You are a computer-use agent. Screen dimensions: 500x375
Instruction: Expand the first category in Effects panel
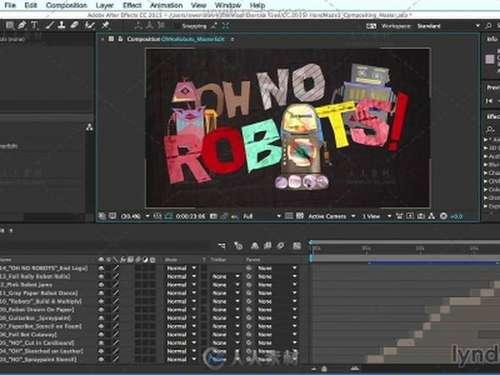(x=486, y=140)
